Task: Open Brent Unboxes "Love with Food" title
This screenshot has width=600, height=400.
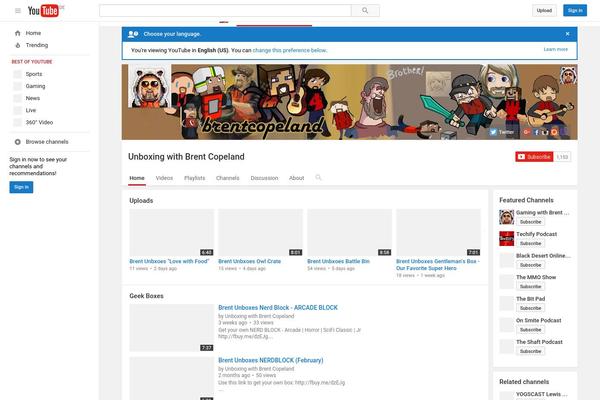Action: 169,261
